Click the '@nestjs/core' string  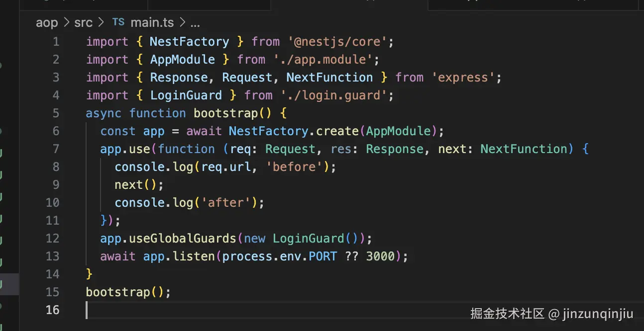(x=337, y=42)
